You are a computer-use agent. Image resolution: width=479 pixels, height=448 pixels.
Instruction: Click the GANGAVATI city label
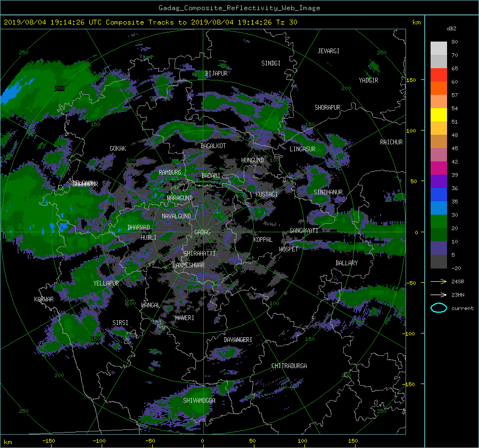(x=304, y=230)
